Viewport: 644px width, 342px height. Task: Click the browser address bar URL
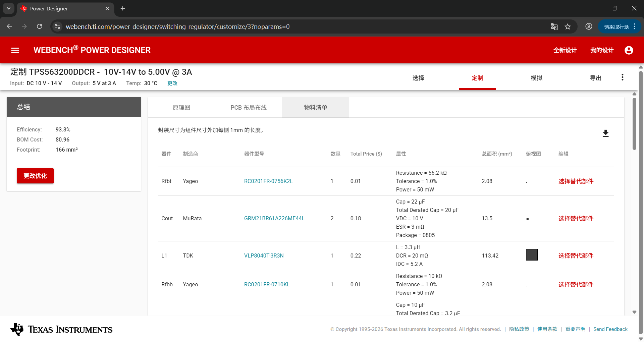(178, 26)
